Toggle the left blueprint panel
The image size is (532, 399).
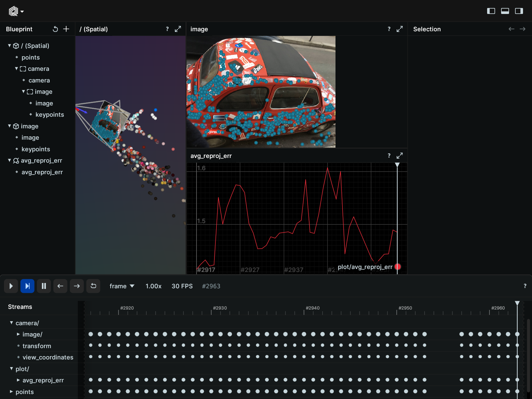point(491,11)
